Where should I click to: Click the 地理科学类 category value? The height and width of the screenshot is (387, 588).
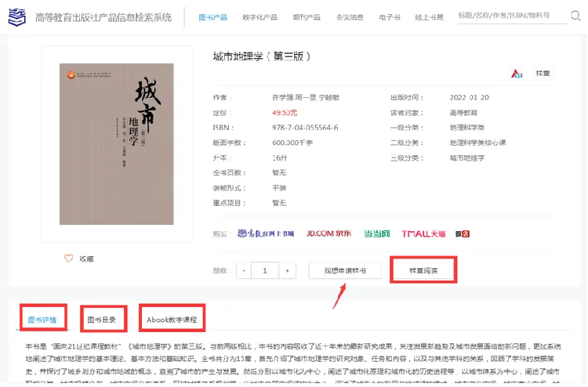coord(467,128)
